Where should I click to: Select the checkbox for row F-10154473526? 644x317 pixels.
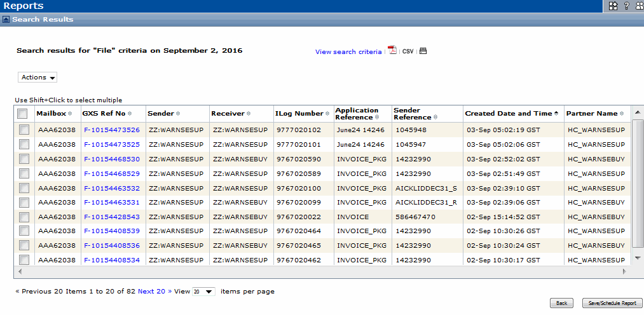coord(24,130)
